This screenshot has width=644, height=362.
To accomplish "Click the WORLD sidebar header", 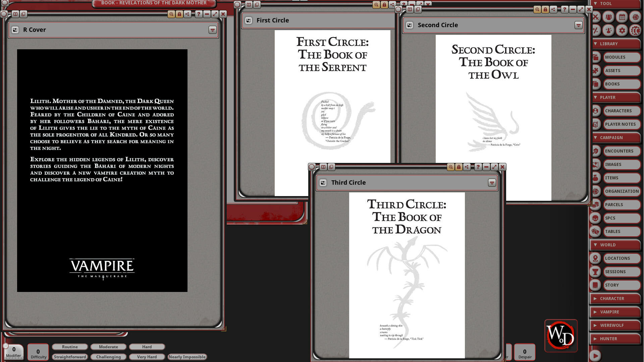I will tap(608, 245).
